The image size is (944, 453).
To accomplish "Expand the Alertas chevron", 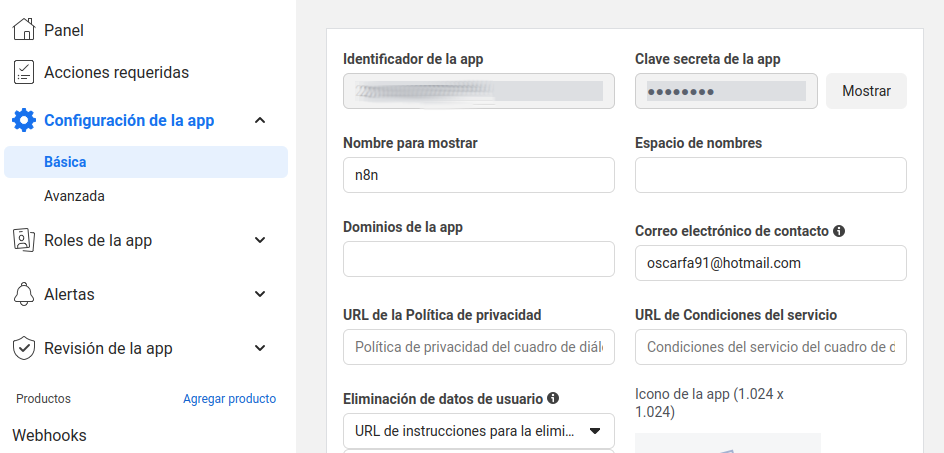I will coord(260,294).
